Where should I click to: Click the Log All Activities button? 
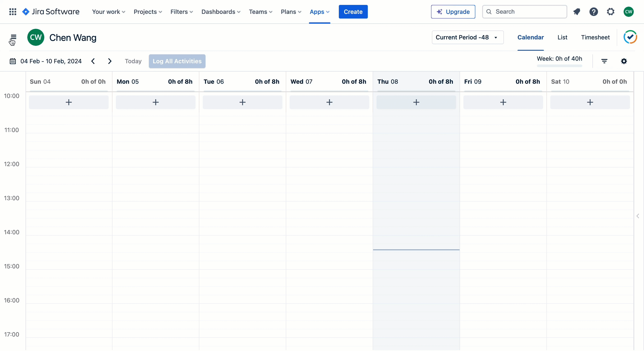coord(177,61)
